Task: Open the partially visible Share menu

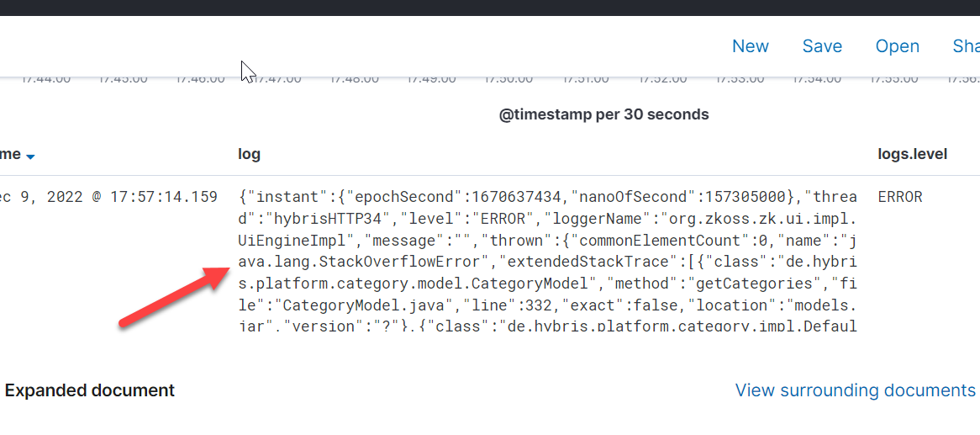Action: [967, 46]
